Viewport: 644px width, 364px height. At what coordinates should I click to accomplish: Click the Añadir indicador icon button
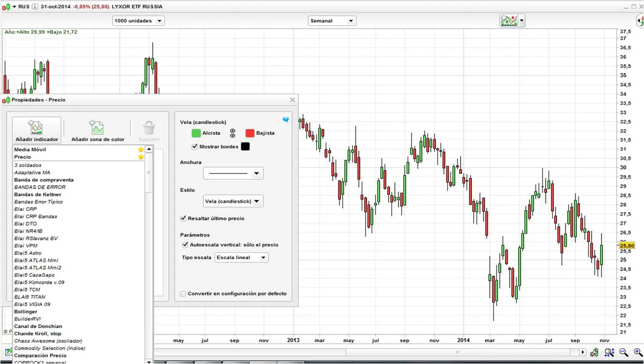pyautogui.click(x=37, y=131)
